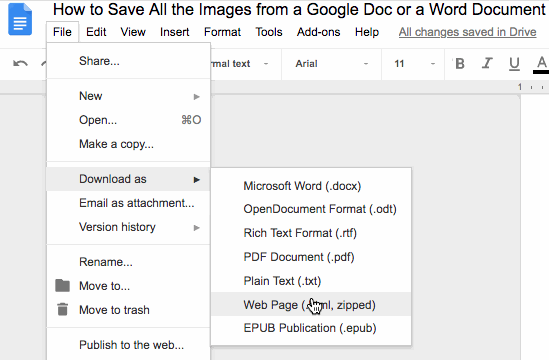The height and width of the screenshot is (360, 549).
Task: Open the Arial font dropdown
Action: [331, 64]
